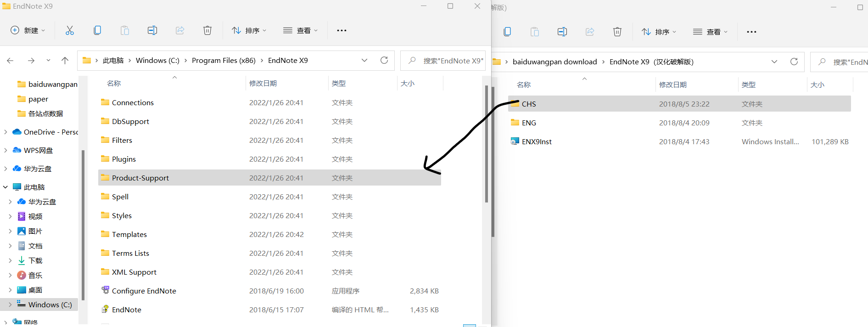Click Delete trash icon in right window
Image resolution: width=868 pixels, height=327 pixels.
point(617,32)
